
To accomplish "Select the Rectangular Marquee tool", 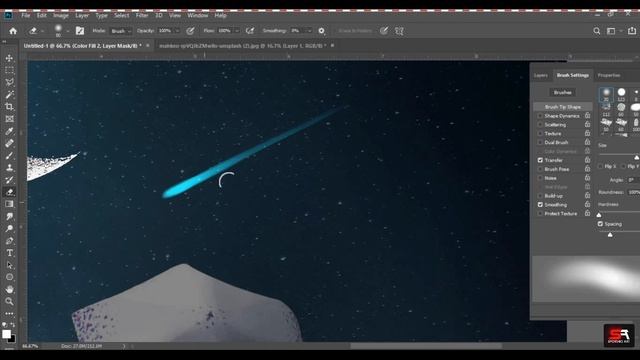I will tap(9, 70).
